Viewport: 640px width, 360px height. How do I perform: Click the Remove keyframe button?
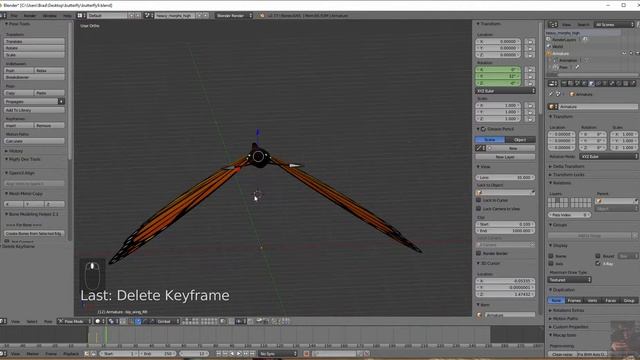(49, 125)
